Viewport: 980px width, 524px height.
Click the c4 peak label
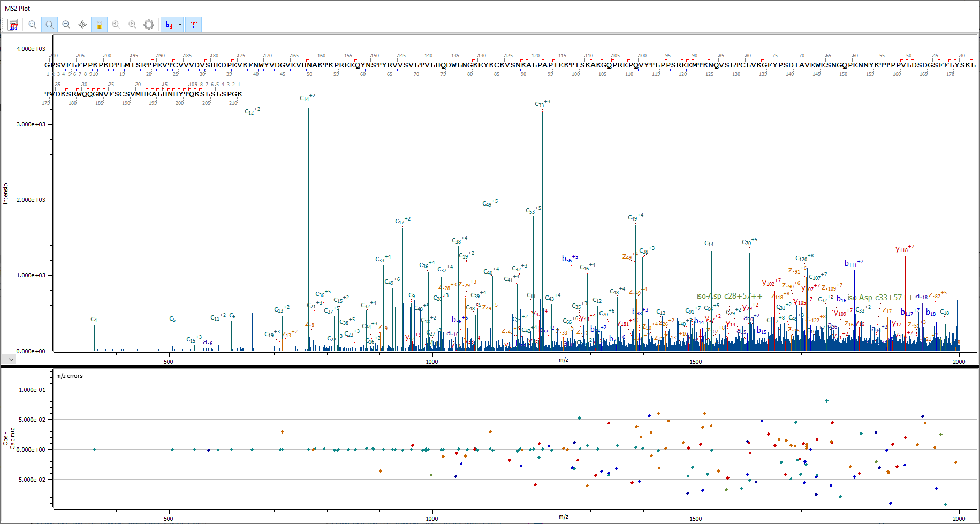[x=94, y=320]
